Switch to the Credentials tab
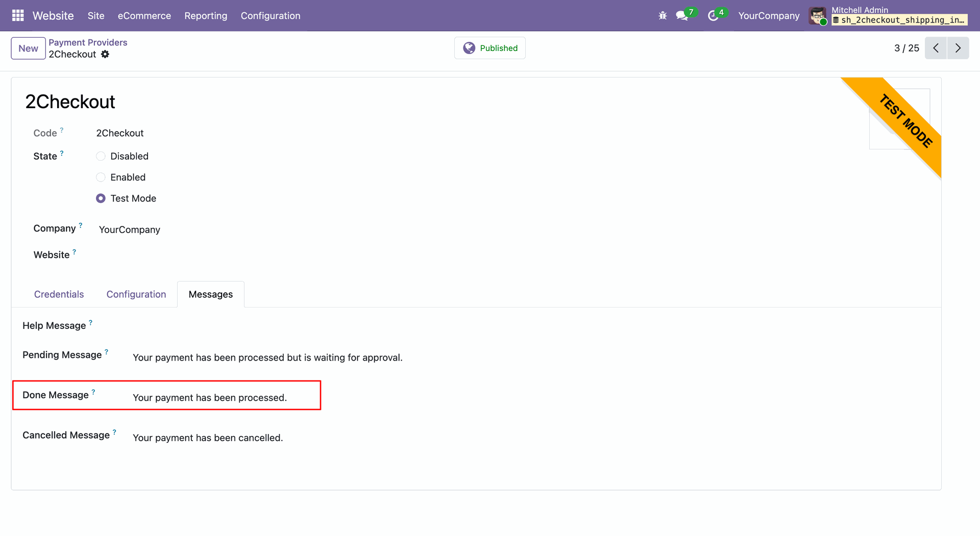980x536 pixels. [x=59, y=294]
